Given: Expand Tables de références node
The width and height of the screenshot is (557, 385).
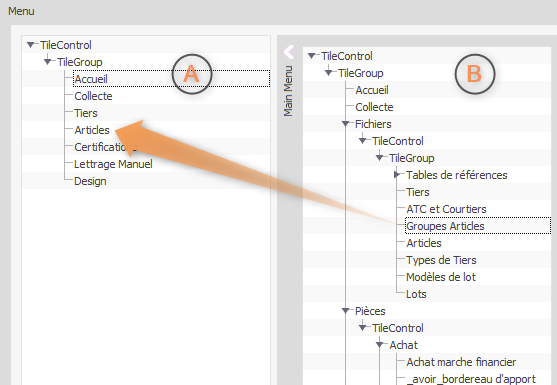Looking at the screenshot, I should pyautogui.click(x=397, y=175).
